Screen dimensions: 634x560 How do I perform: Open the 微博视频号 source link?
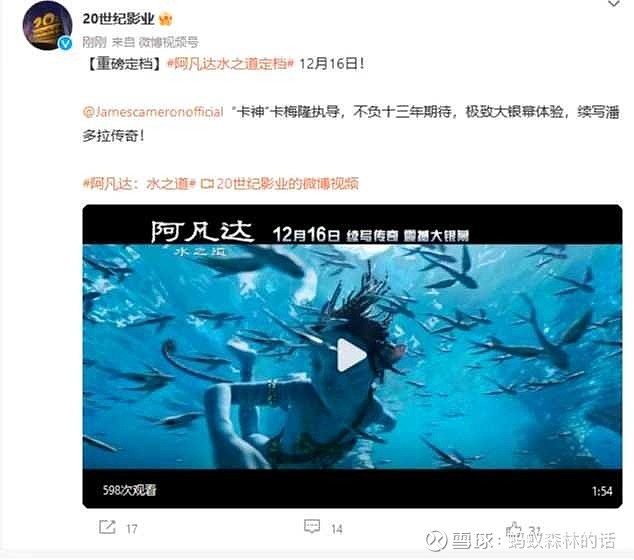(168, 42)
